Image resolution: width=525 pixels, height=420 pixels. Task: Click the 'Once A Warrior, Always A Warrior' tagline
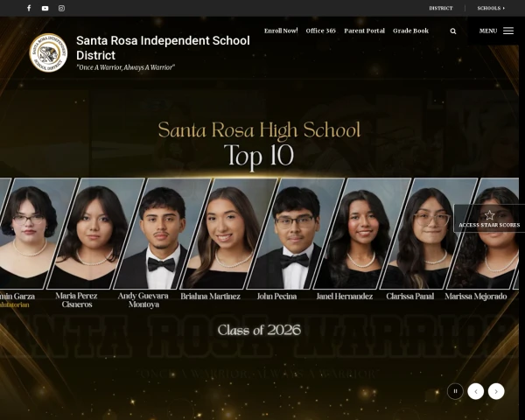click(125, 67)
